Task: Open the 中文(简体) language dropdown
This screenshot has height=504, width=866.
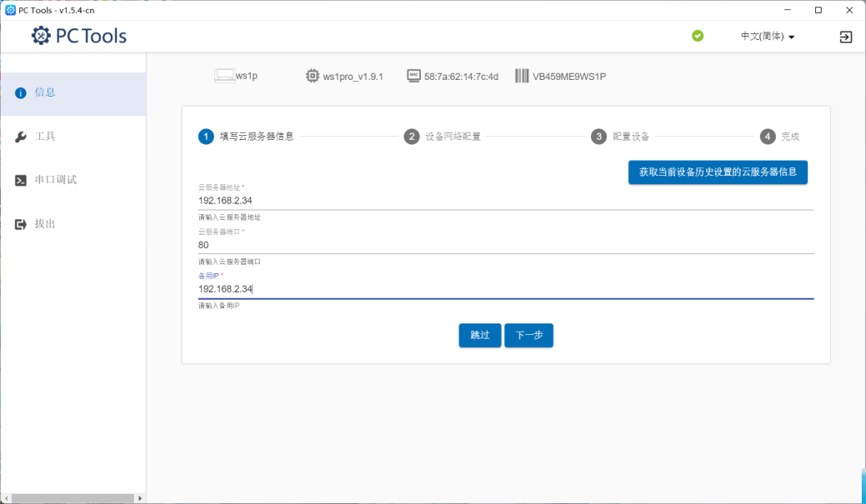Action: pos(767,37)
